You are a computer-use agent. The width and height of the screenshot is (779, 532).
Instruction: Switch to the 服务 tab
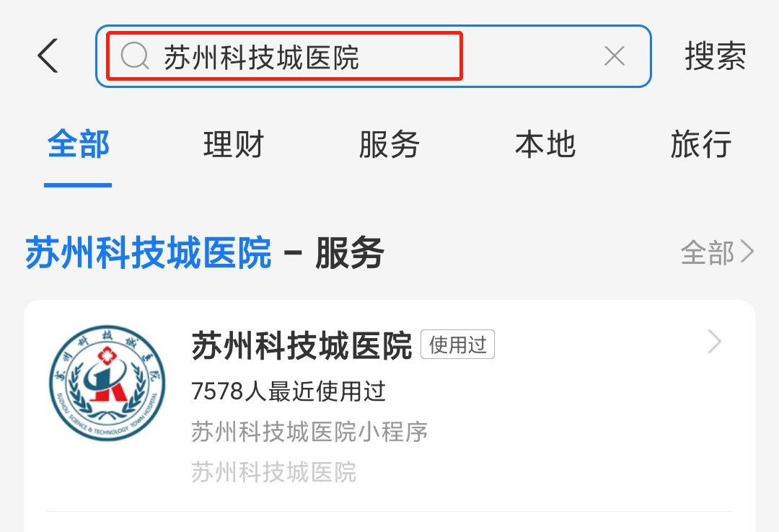point(389,144)
